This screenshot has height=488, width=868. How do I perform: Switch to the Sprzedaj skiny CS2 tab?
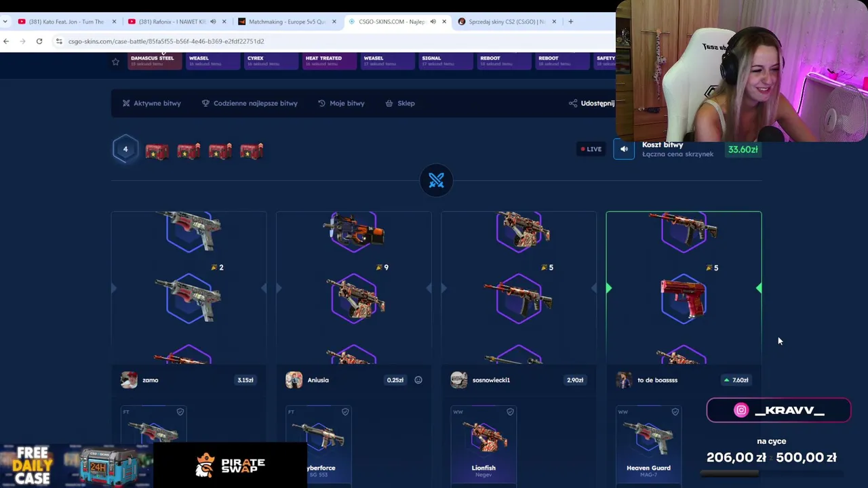tap(507, 22)
